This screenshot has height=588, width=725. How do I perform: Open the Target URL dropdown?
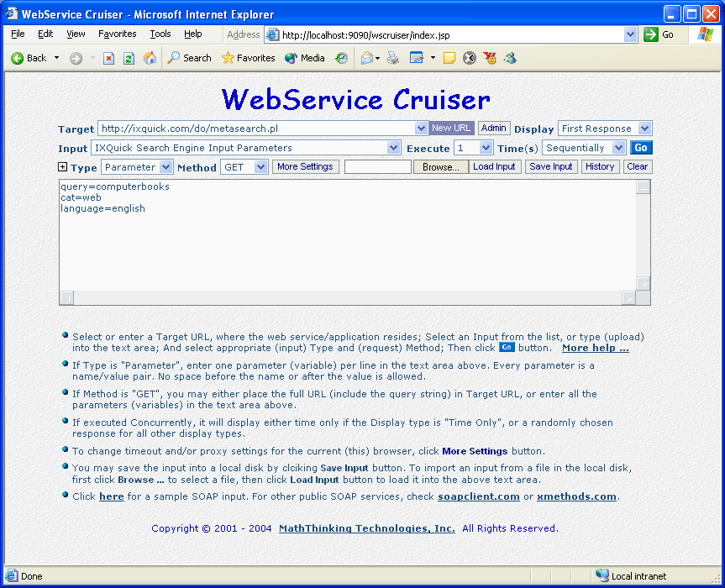[x=421, y=129]
